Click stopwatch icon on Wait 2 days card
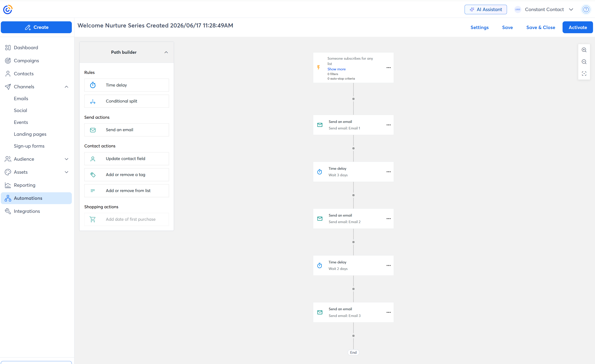Image resolution: width=595 pixels, height=364 pixels. pos(320,265)
